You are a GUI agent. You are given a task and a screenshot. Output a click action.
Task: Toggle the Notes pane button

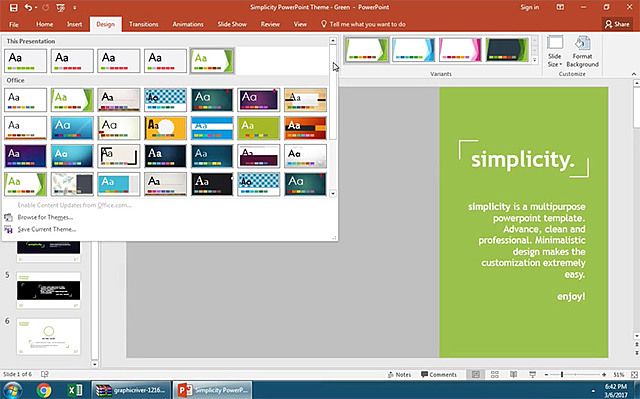pyautogui.click(x=399, y=375)
